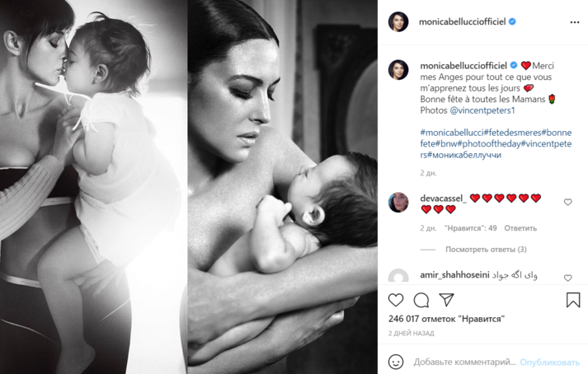Like amir_shahhoseini comment with the heart icon

567,278
